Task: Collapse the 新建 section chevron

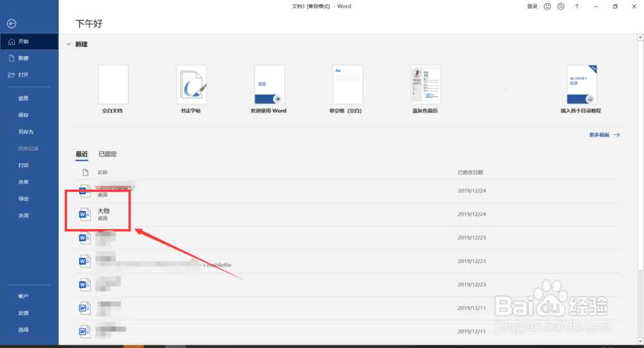Action: click(69, 44)
